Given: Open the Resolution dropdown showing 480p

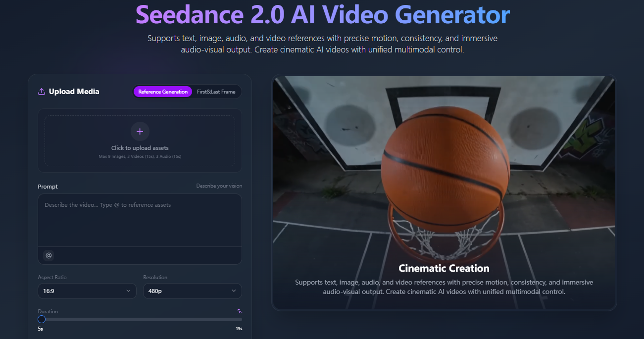Looking at the screenshot, I should [192, 291].
